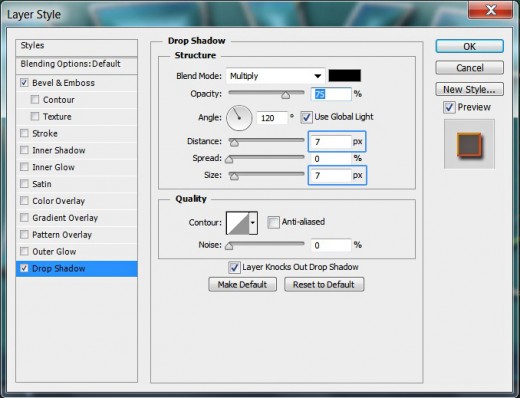
Task: Uncheck Layer Knocks Out Drop Shadow
Action: pos(234,267)
